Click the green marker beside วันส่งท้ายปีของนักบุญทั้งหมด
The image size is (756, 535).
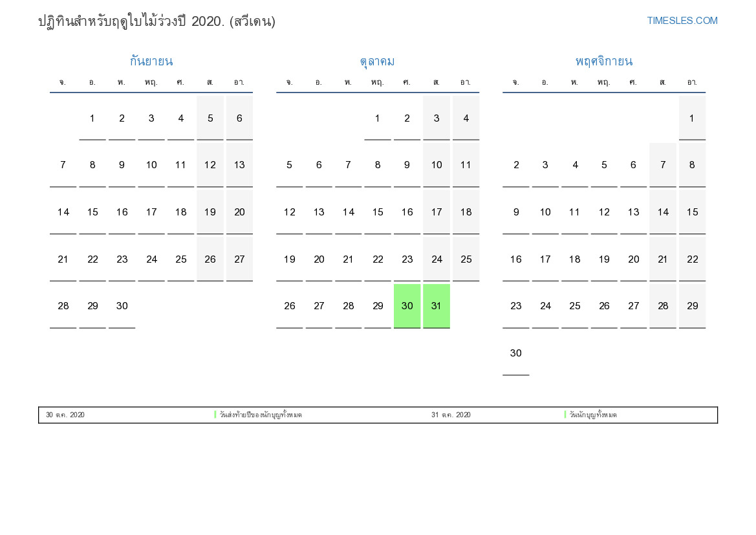point(215,415)
